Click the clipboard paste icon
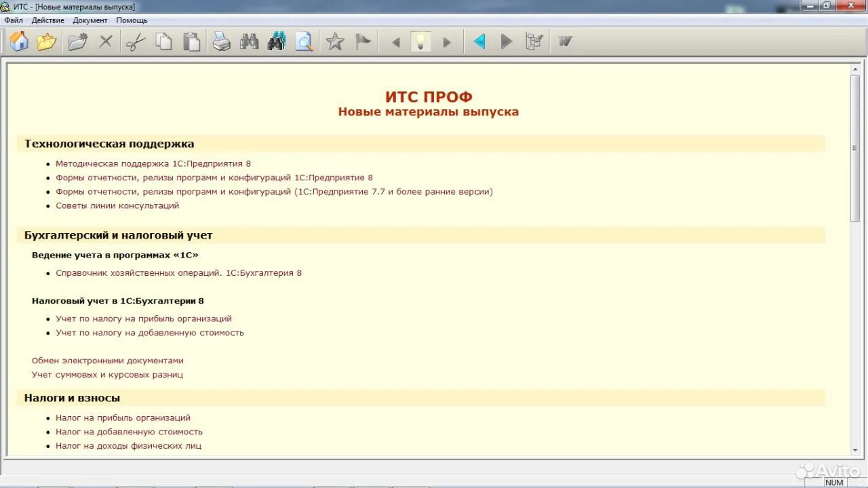 coord(192,42)
